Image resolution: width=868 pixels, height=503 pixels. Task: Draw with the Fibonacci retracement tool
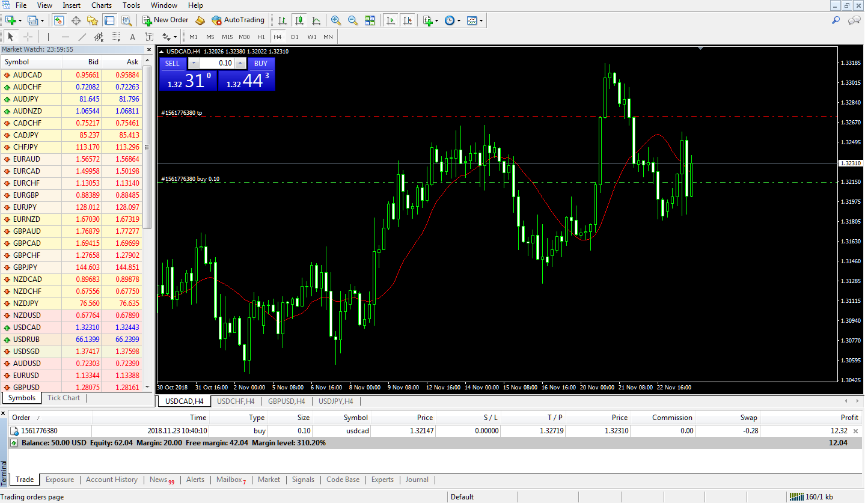click(116, 37)
